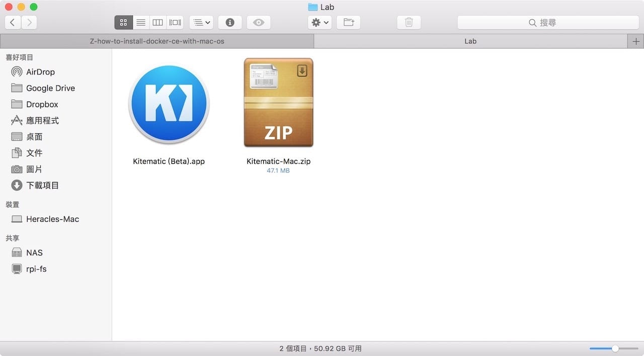The height and width of the screenshot is (356, 644).
Task: Click the Kitematic-Mac.zip file name
Action: pyautogui.click(x=278, y=161)
